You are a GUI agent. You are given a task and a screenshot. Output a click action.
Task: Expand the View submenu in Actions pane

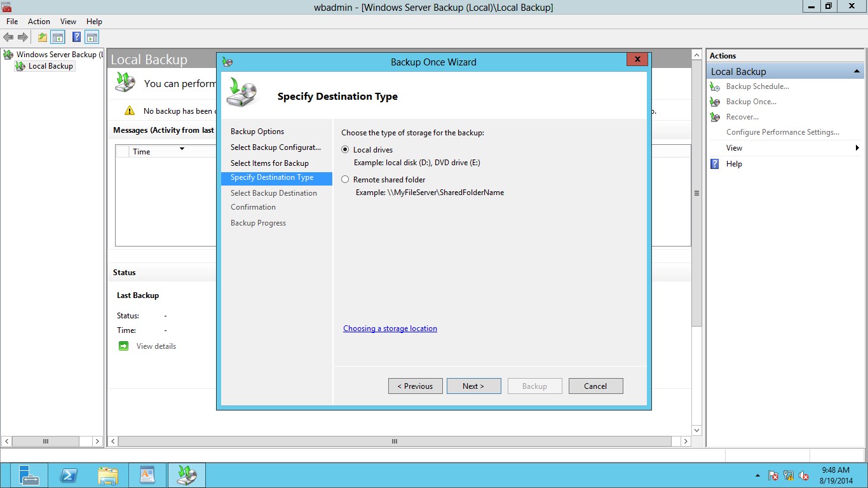point(857,148)
